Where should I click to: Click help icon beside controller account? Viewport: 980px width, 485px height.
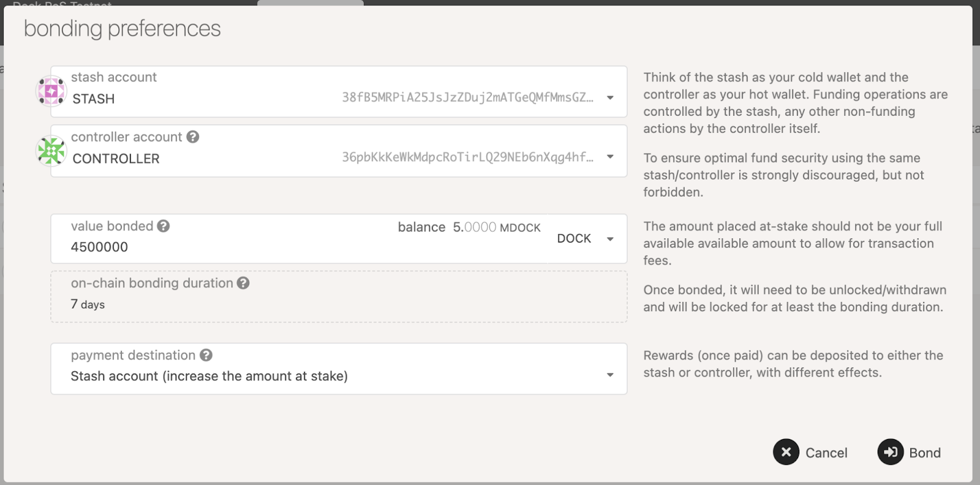(x=193, y=137)
